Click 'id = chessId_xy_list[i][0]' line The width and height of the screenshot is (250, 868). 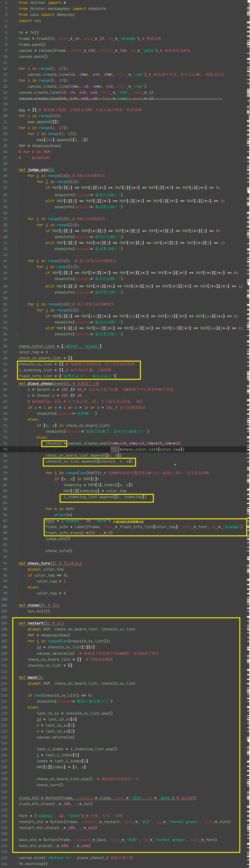click(x=66, y=647)
